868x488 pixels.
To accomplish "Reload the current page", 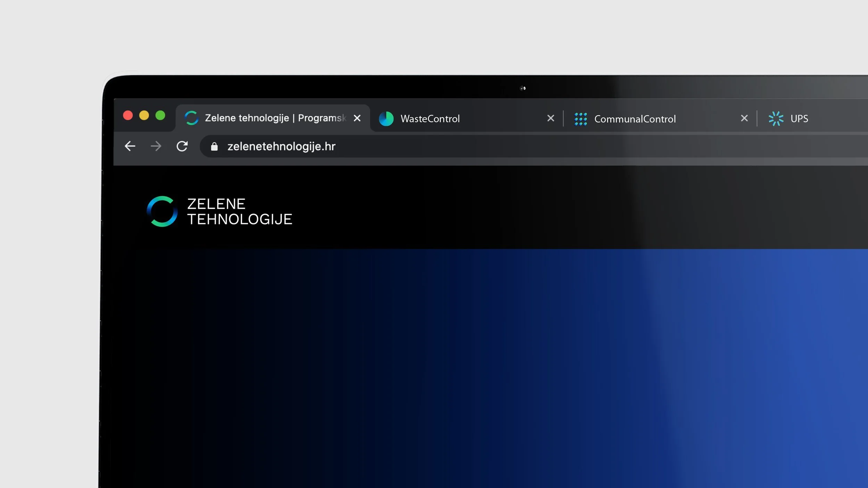I will pyautogui.click(x=182, y=146).
